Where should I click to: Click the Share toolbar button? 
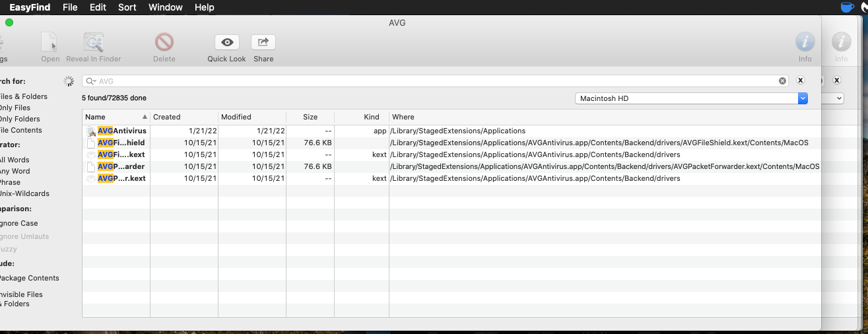pyautogui.click(x=263, y=42)
